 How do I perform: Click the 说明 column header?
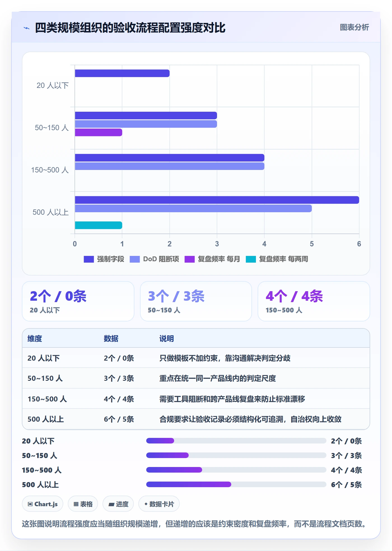[167, 338]
